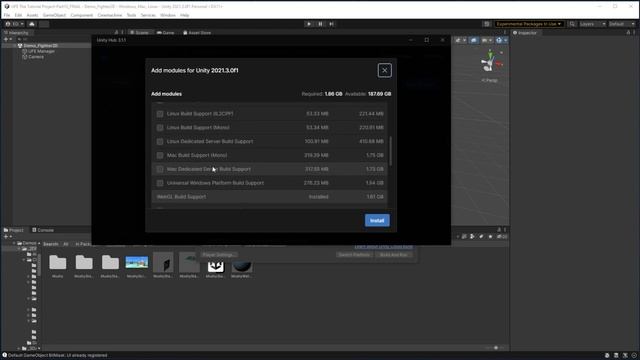Click the search by label icon in Project

click(481, 237)
